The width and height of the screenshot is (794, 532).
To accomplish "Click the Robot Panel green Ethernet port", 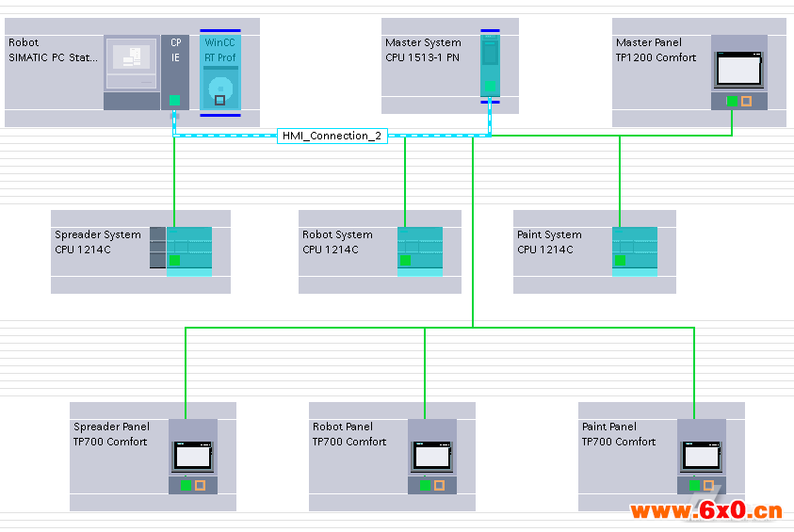I will (x=425, y=486).
